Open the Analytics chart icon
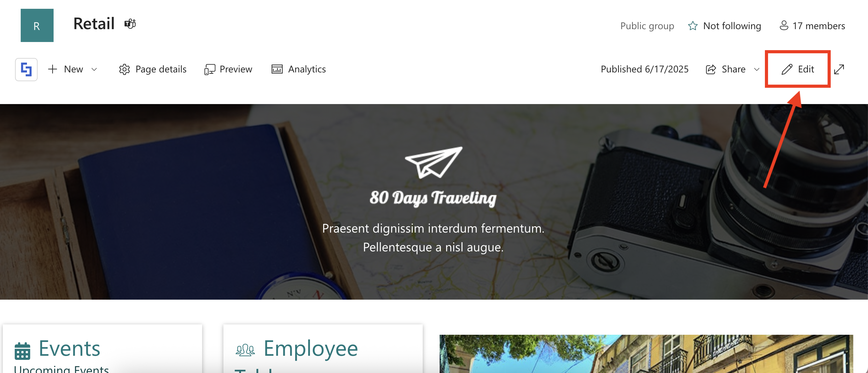This screenshot has height=373, width=868. (x=277, y=69)
